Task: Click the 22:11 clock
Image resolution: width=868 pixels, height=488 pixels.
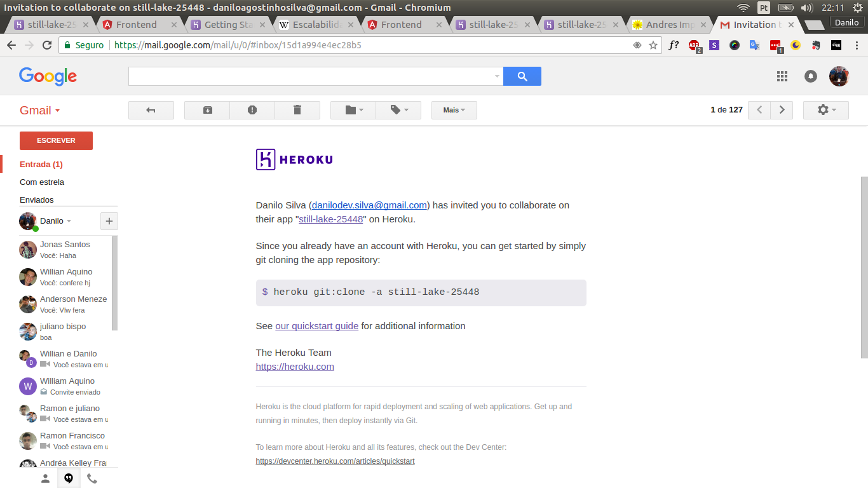Action: coord(832,8)
